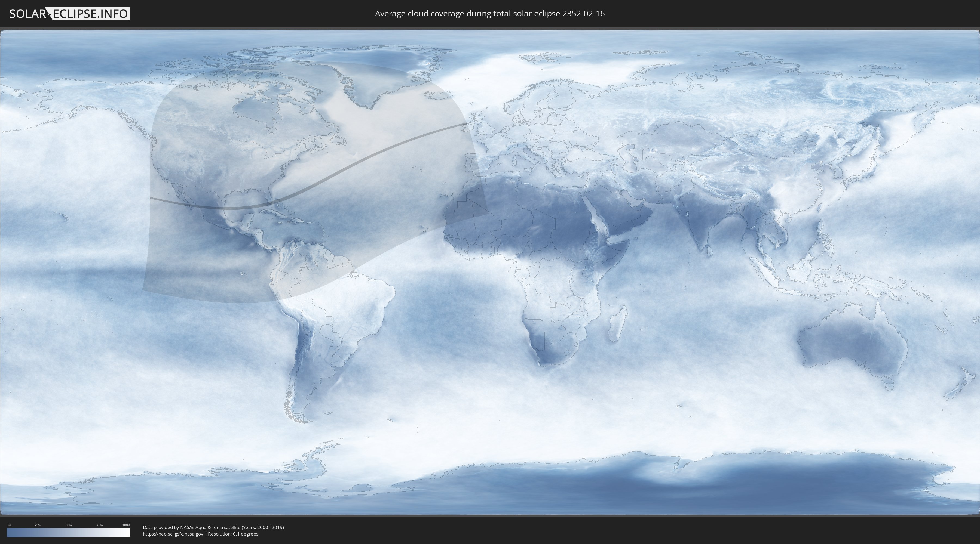The height and width of the screenshot is (544, 980).
Task: Click the 75% legend label
Action: tap(99, 525)
